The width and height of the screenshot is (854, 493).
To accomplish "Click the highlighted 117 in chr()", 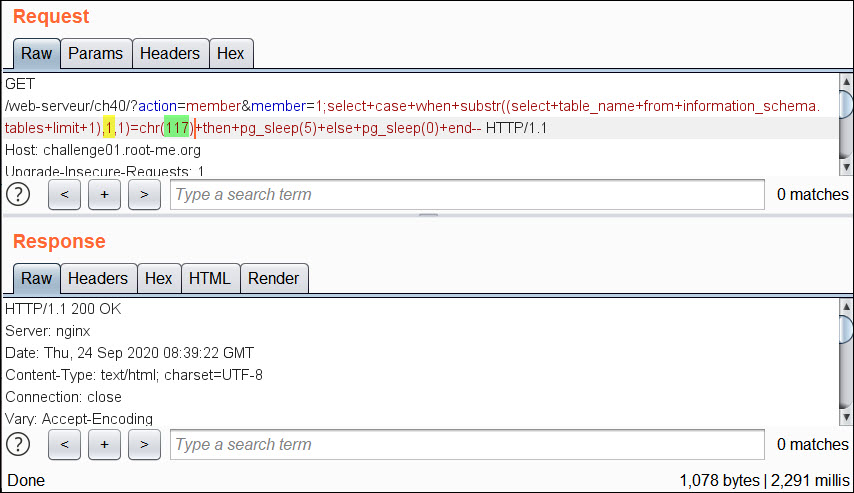I will click(176, 128).
